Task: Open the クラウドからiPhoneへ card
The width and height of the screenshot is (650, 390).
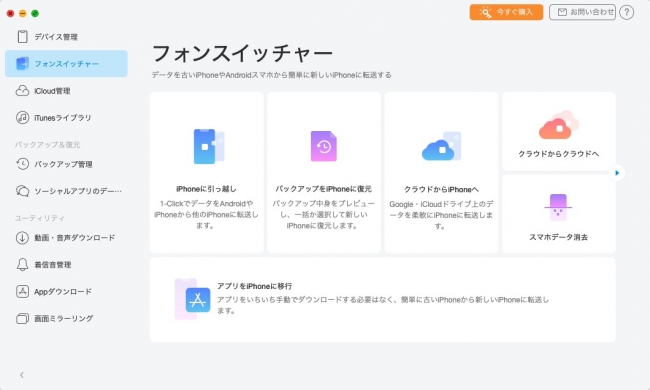Action: 441,172
